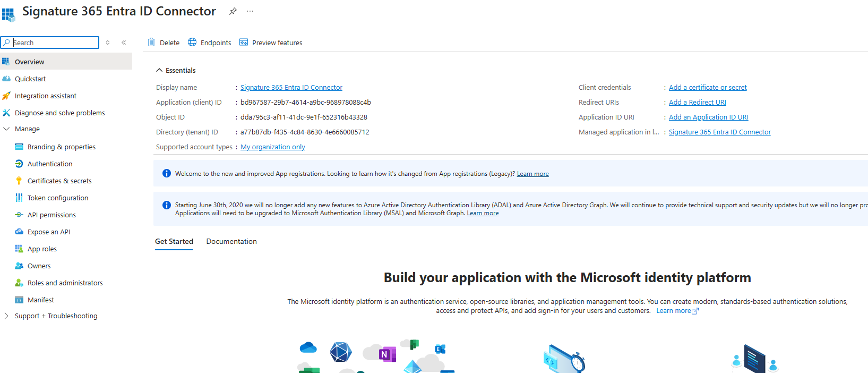Click the App roles icon
868x373 pixels.
coord(19,249)
